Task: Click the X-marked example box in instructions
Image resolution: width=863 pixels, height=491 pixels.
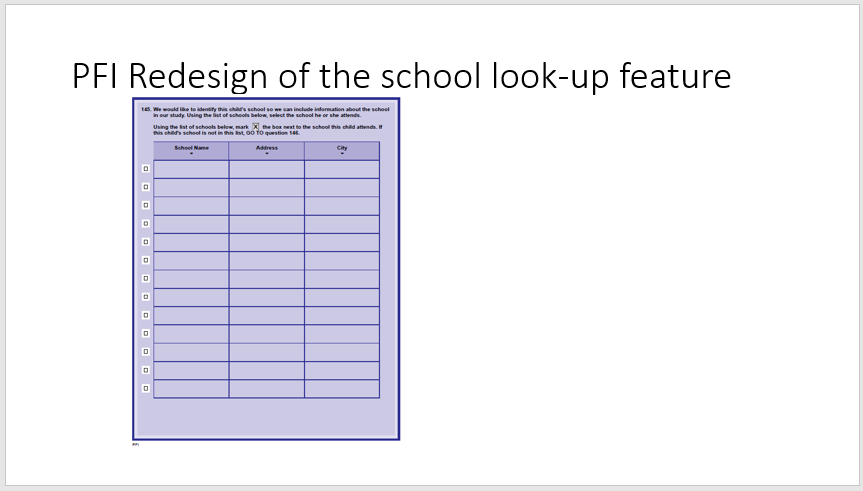Action: point(256,127)
